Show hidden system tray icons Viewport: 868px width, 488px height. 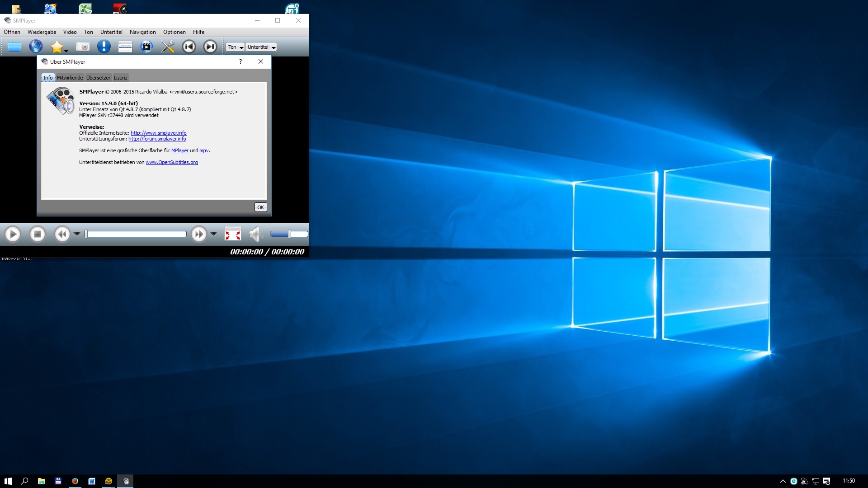click(783, 481)
